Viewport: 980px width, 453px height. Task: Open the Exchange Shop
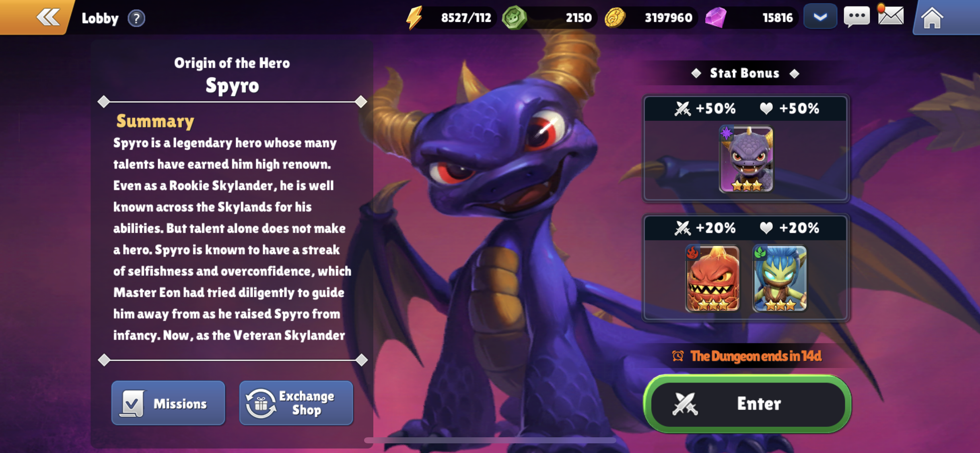296,403
